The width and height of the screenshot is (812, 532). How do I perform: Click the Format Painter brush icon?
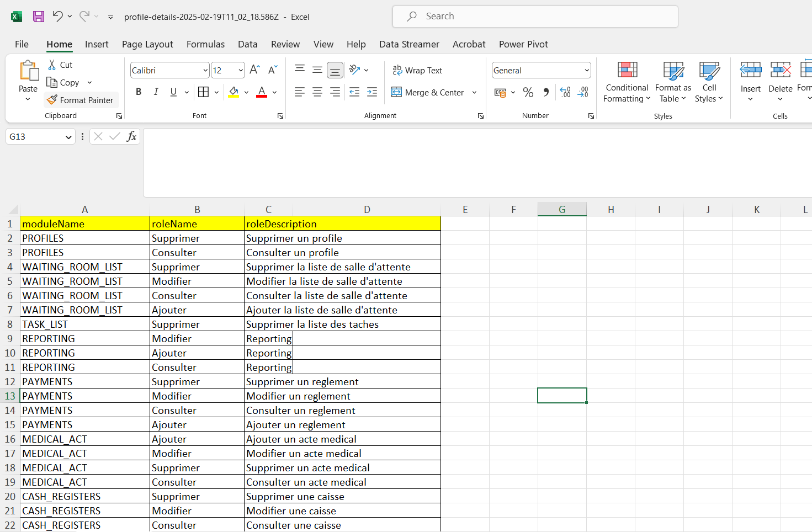point(52,100)
